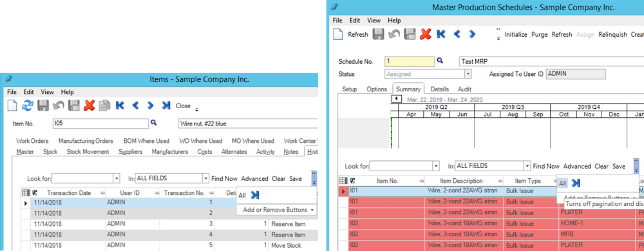
Task: Click the copy pages icon in Items toolbar
Action: click(105, 106)
